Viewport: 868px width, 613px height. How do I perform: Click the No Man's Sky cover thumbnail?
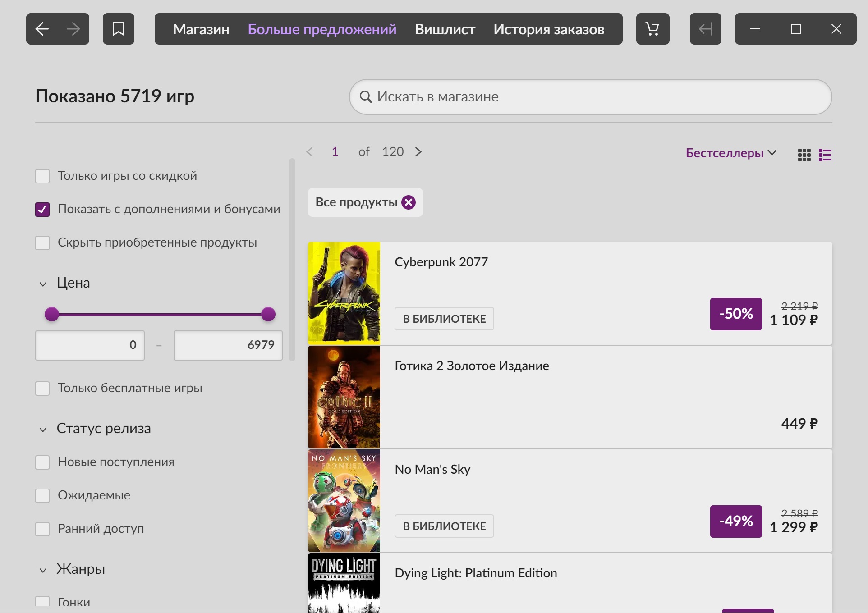344,501
